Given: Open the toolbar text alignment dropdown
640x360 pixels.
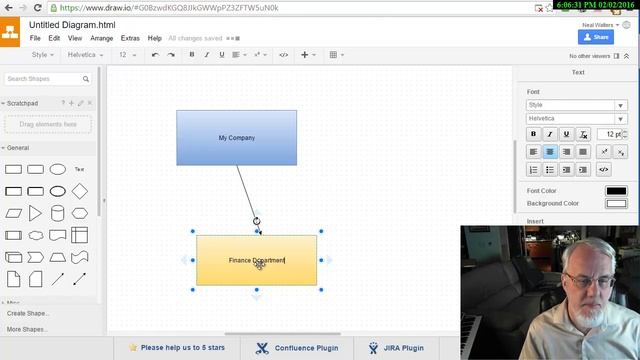Looking at the screenshot, I should tap(239, 55).
